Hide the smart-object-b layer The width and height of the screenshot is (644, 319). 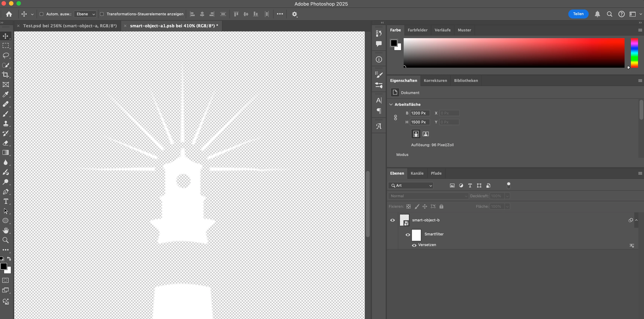tap(392, 220)
